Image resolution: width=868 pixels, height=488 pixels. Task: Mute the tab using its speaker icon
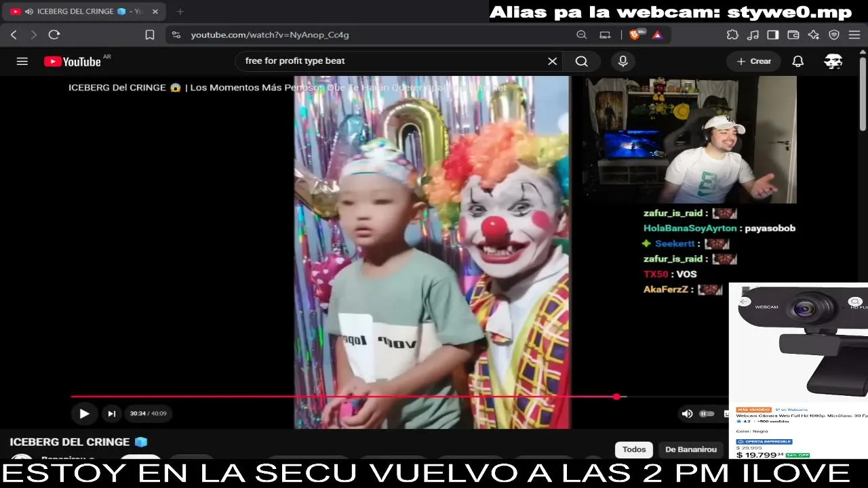pyautogui.click(x=29, y=12)
